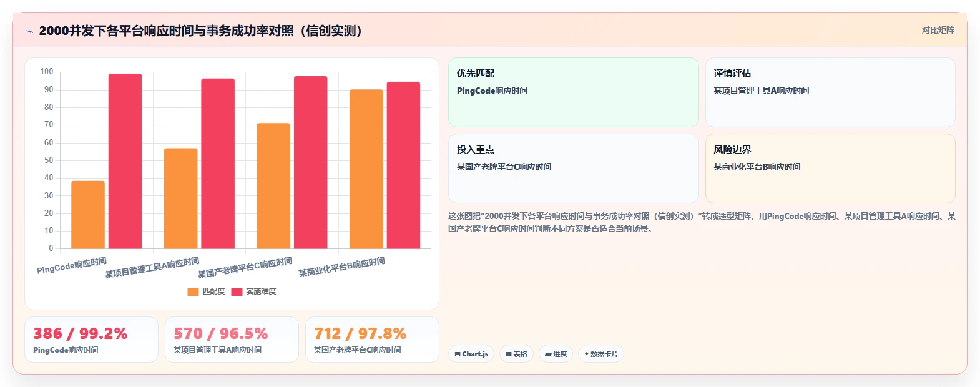980x387 pixels.
Task: Click the orange bar for 某商业化平台B响应时间
Action: click(366, 169)
